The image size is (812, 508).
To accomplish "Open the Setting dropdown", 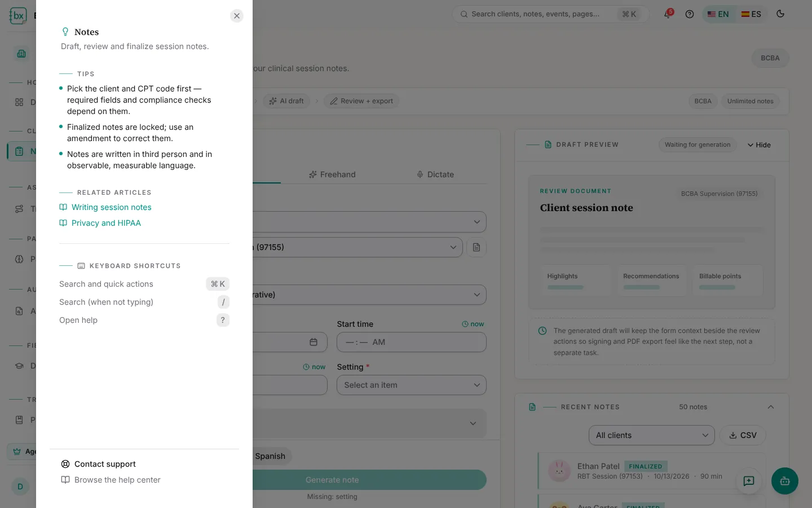I will (412, 385).
